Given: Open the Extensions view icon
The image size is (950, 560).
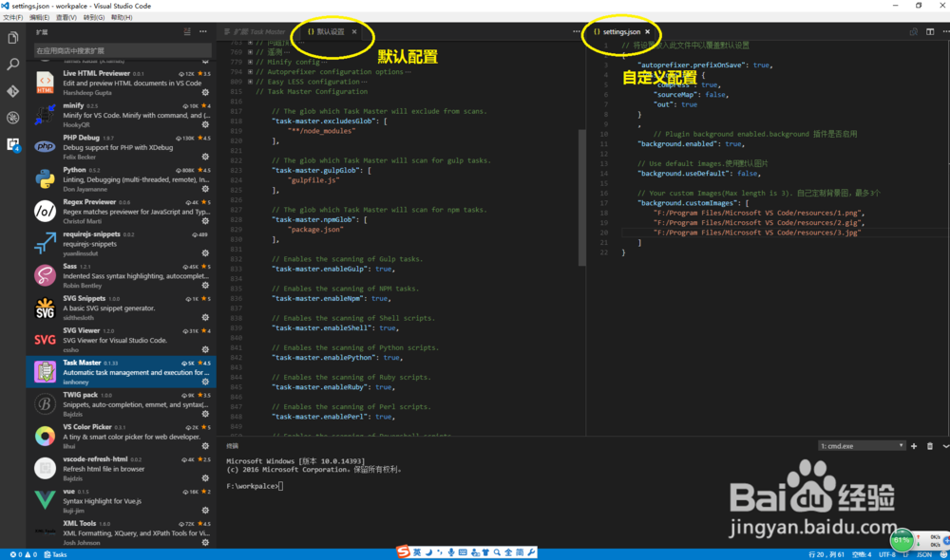Looking at the screenshot, I should (12, 144).
